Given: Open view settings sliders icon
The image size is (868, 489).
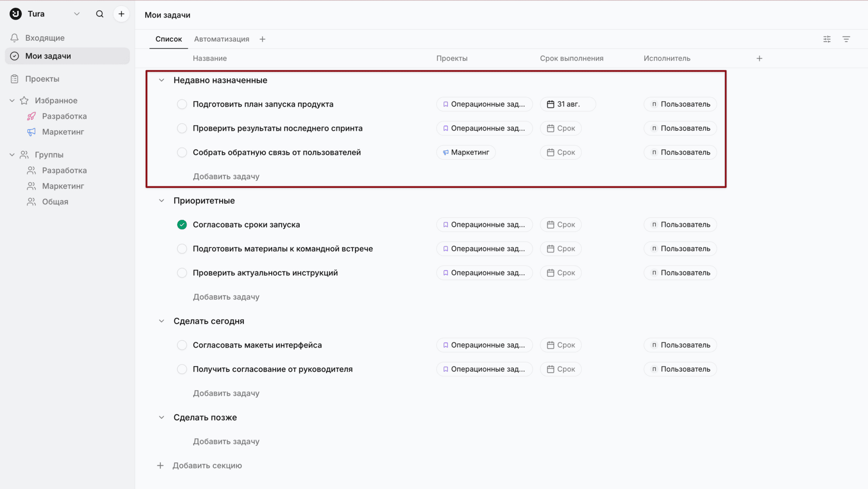Looking at the screenshot, I should [827, 39].
